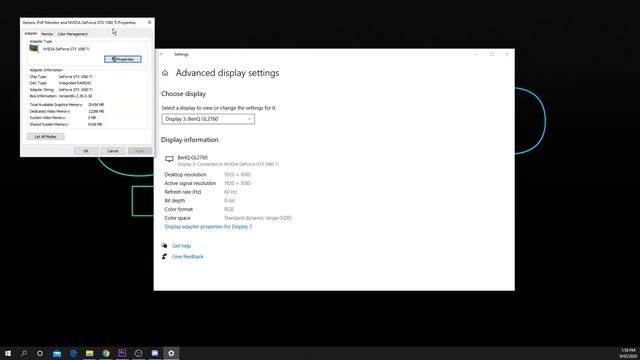Confirm with OK in adapter properties
The width and height of the screenshot is (640, 360).
[x=86, y=151]
